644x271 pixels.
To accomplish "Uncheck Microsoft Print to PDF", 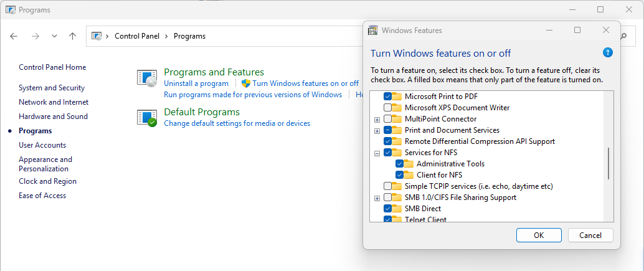I will (x=387, y=97).
